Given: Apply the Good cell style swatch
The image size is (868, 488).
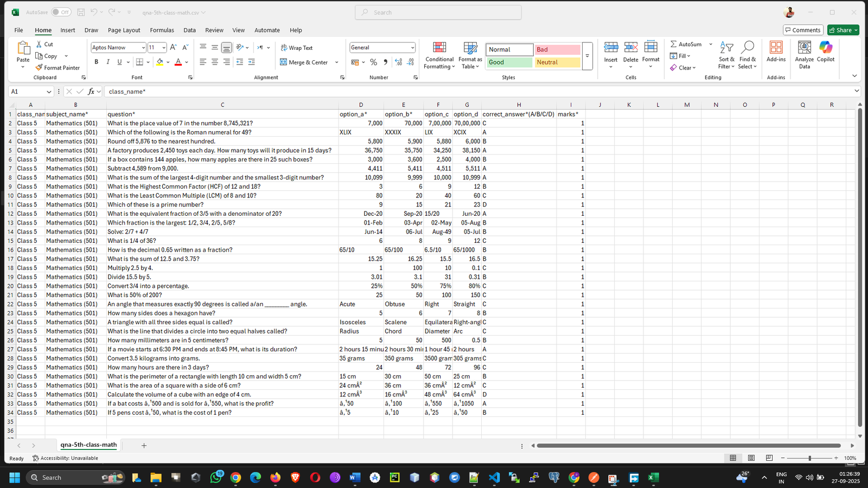Looking at the screenshot, I should [x=509, y=62].
